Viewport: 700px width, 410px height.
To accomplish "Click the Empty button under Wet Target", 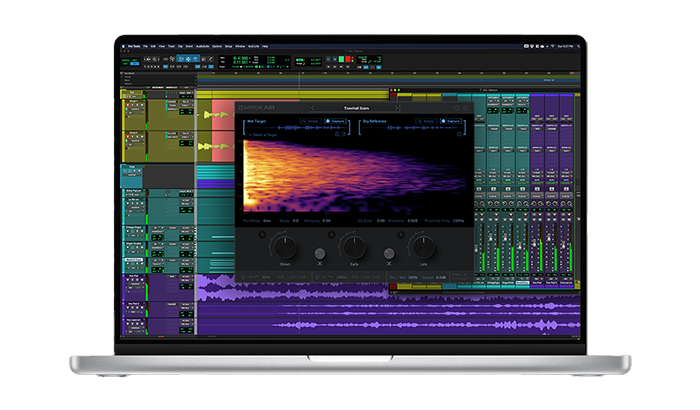I will tap(311, 121).
